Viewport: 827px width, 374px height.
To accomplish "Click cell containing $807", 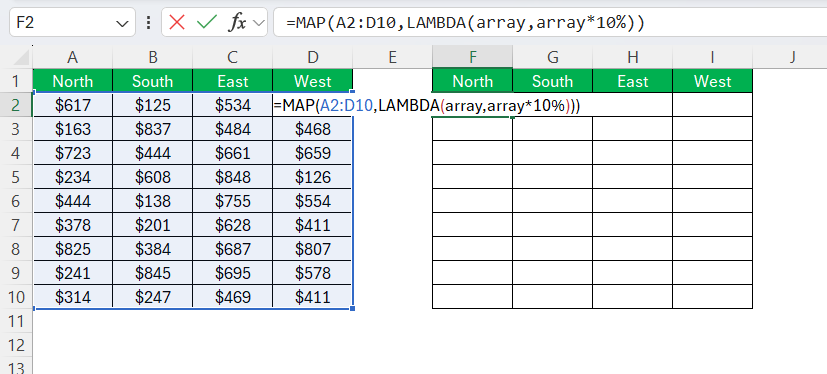I will 313,249.
